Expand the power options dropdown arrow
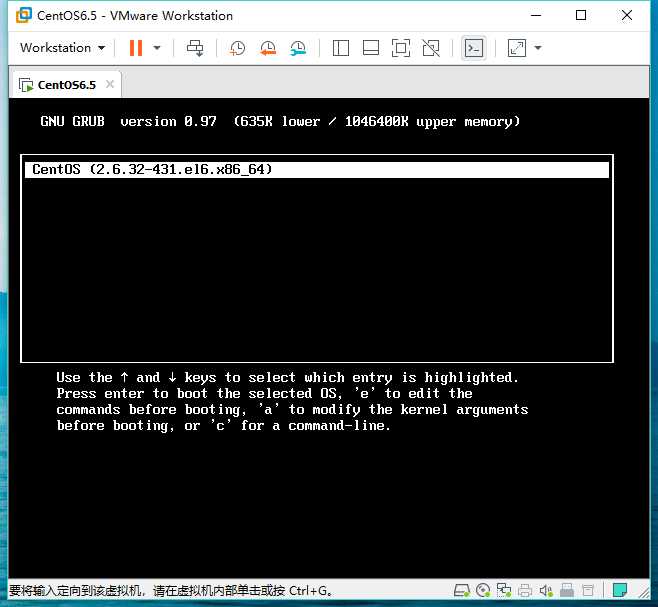Viewport: 658px width, 607px height. [x=157, y=48]
